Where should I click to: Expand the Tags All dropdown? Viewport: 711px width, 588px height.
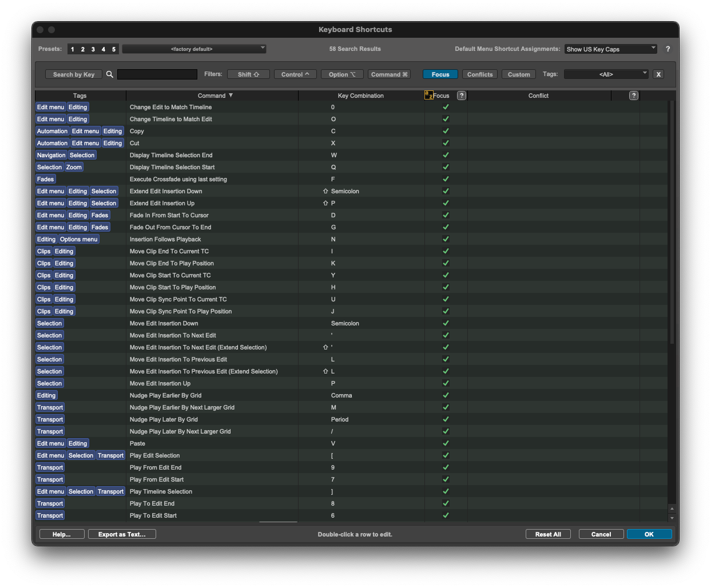tap(606, 74)
